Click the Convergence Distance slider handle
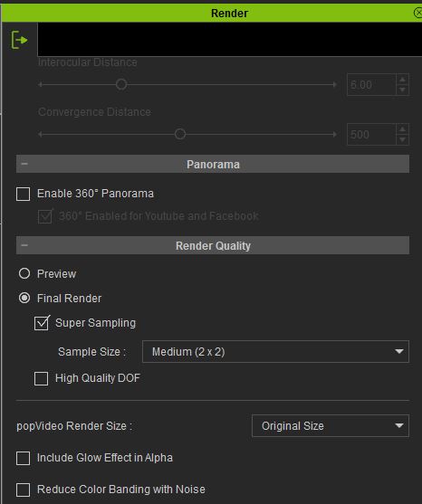 click(180, 134)
